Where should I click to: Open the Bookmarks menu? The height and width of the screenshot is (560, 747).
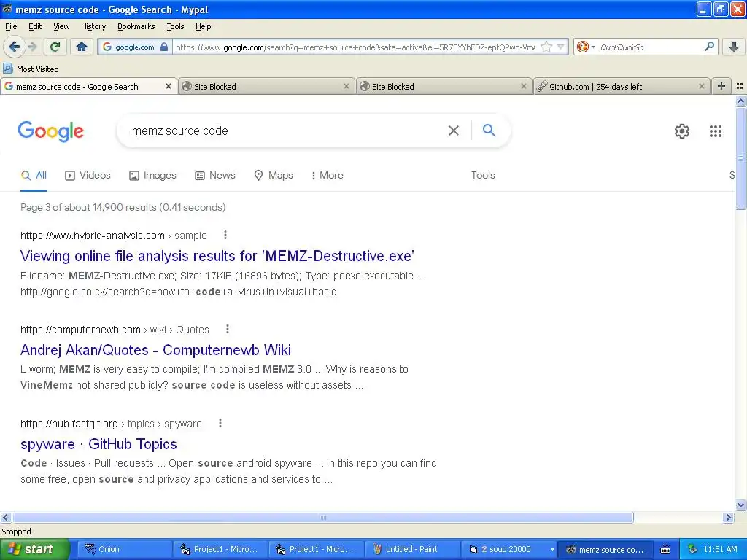tap(136, 26)
